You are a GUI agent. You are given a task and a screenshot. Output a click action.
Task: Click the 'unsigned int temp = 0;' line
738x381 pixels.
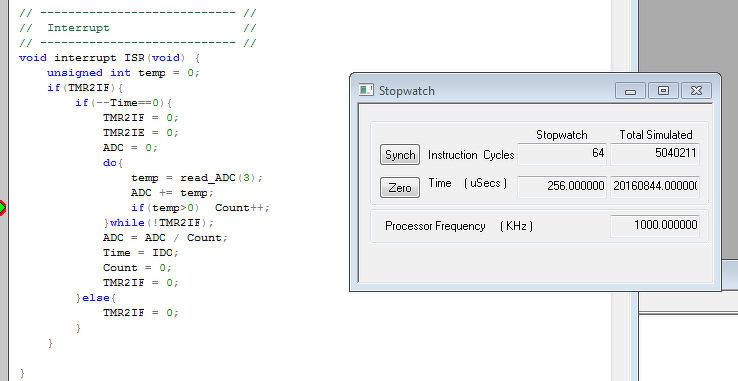point(123,73)
